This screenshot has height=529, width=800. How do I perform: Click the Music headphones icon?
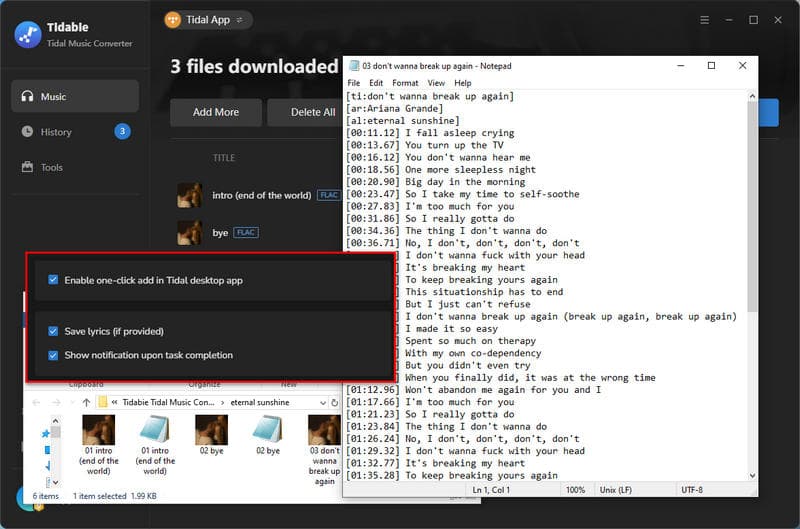27,96
